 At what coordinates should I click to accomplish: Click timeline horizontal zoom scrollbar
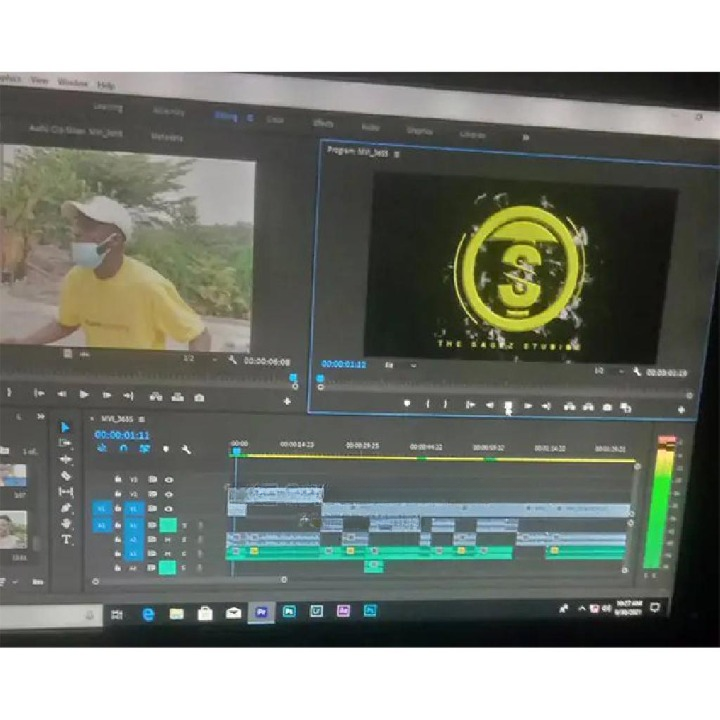(x=190, y=580)
